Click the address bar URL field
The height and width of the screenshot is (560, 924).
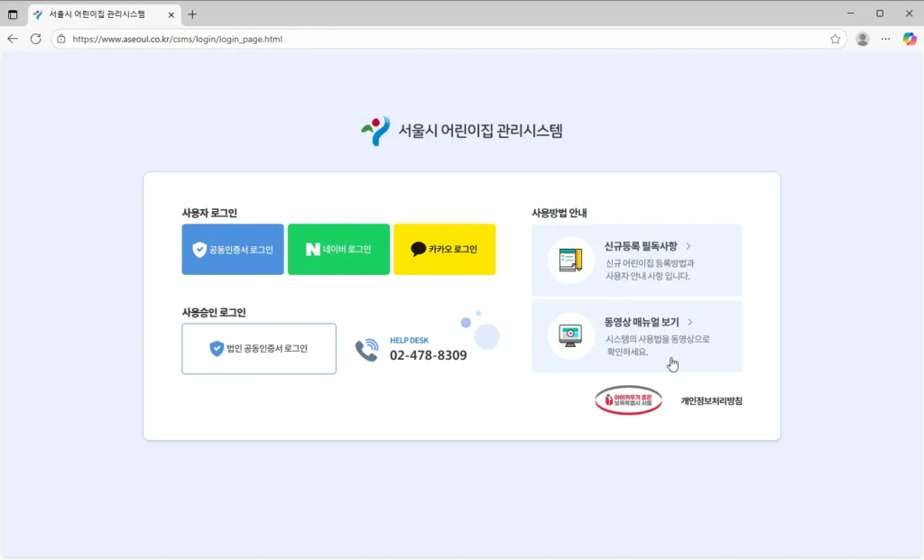click(442, 39)
